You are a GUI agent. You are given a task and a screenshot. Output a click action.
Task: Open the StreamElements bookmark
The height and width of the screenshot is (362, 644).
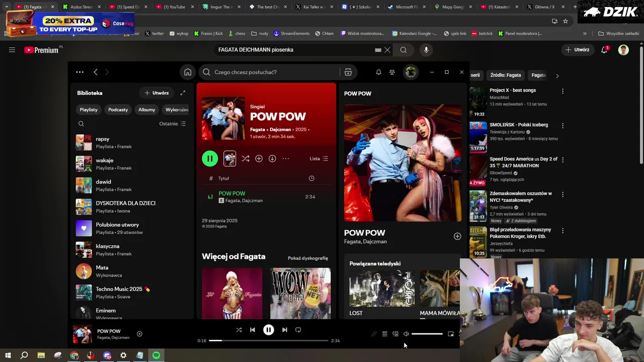pos(292,33)
